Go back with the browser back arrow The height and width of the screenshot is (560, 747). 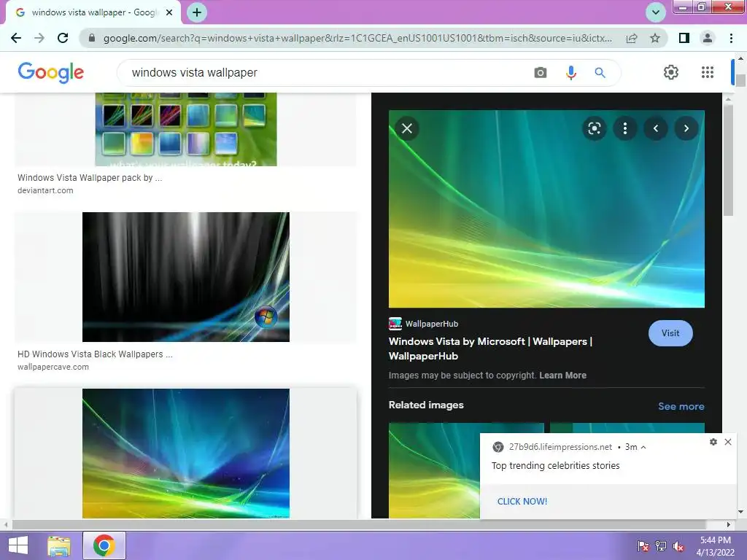(16, 38)
